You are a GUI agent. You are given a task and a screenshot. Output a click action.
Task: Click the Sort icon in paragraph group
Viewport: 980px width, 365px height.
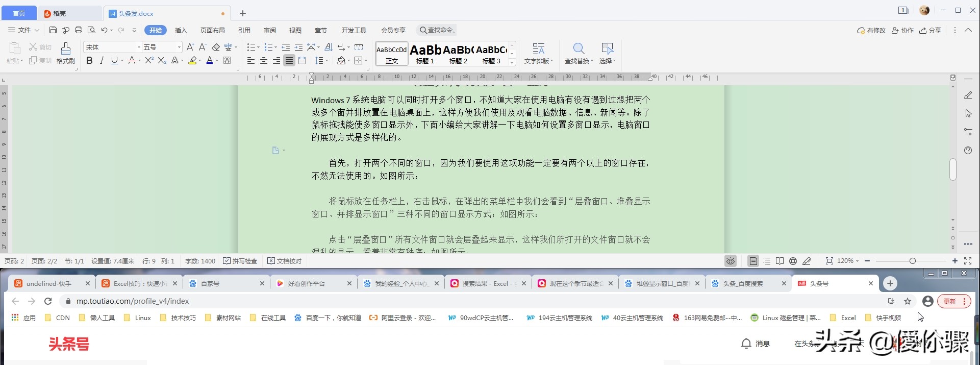click(329, 47)
